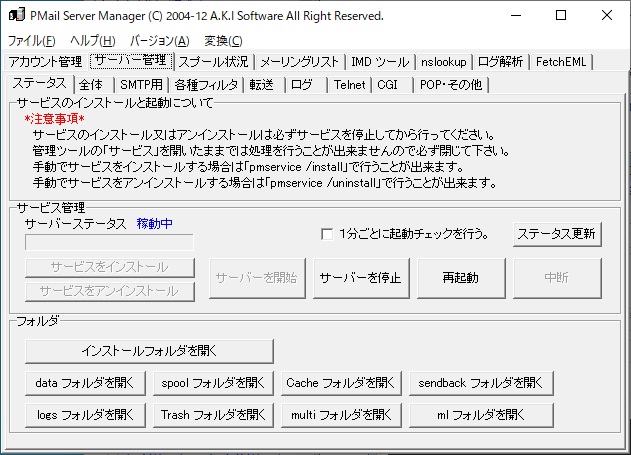Open the POP・その他 sub-tab
Image resolution: width=631 pixels, height=455 pixels.
(x=451, y=85)
